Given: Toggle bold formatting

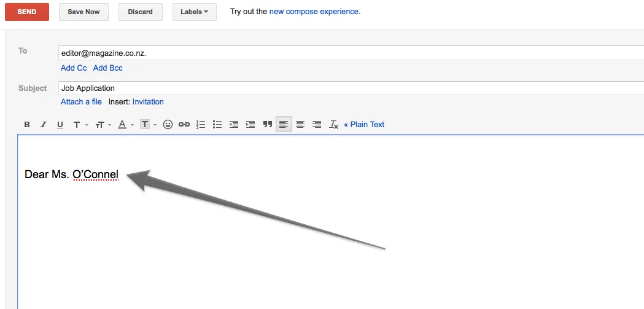Looking at the screenshot, I should tap(27, 125).
